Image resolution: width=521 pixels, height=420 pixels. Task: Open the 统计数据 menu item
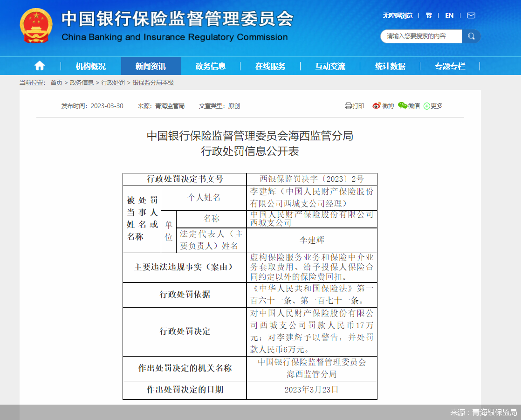click(390, 66)
